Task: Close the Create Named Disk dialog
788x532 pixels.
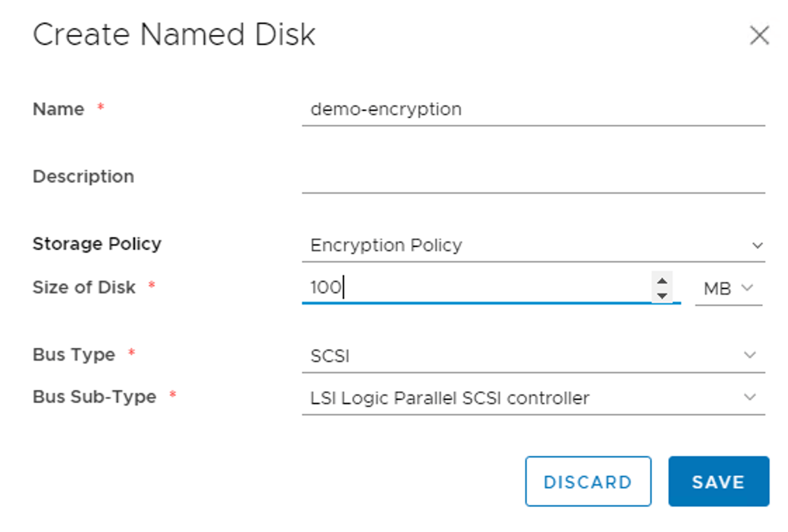Action: click(759, 36)
